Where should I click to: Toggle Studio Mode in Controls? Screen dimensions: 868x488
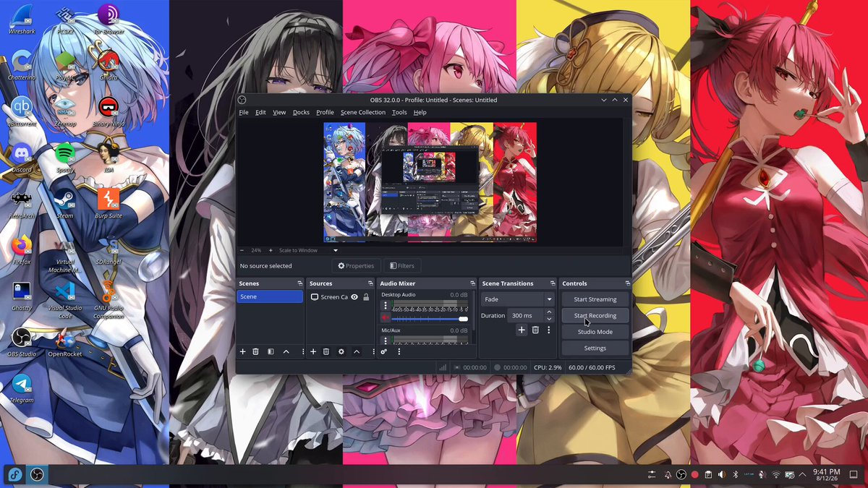click(595, 332)
